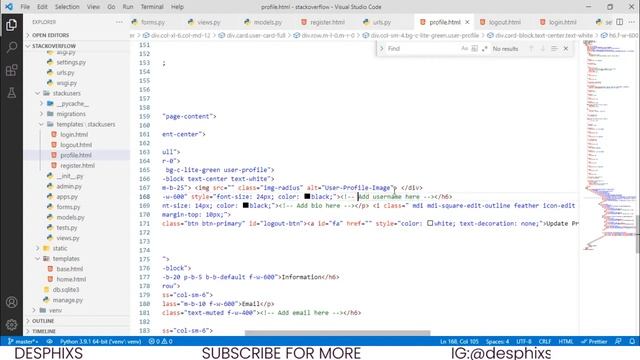Change the UTF-8 encoding in status bar

tap(524, 341)
